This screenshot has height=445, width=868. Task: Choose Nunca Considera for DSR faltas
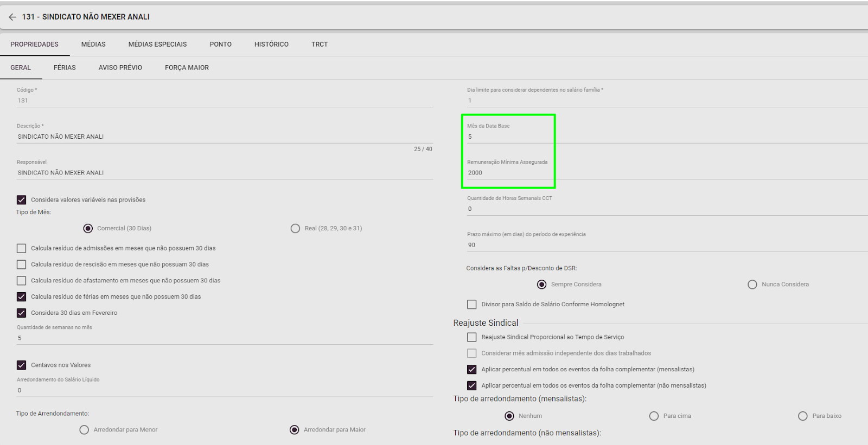752,285
